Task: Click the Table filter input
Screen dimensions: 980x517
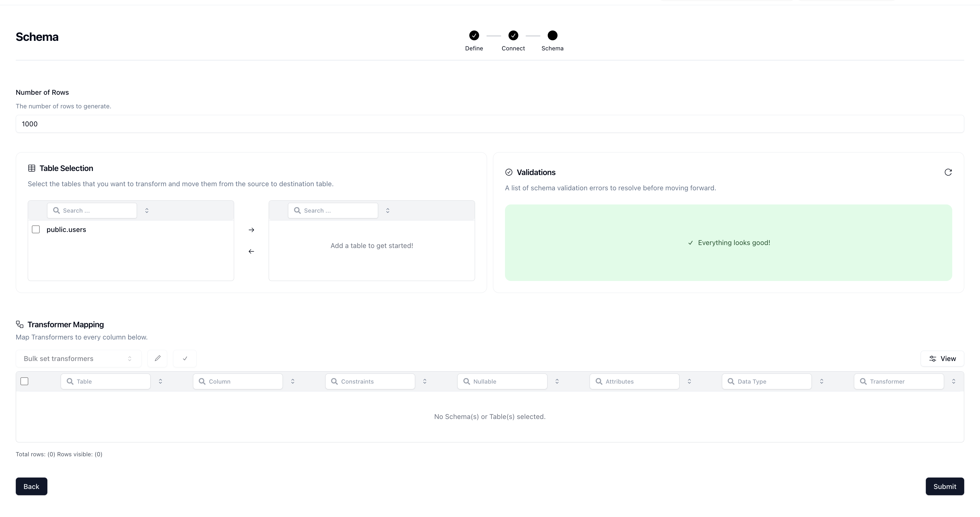Action: pos(105,381)
